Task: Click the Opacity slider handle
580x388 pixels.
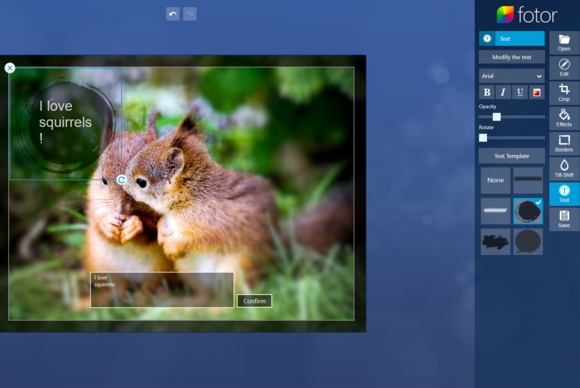Action: coord(497,117)
